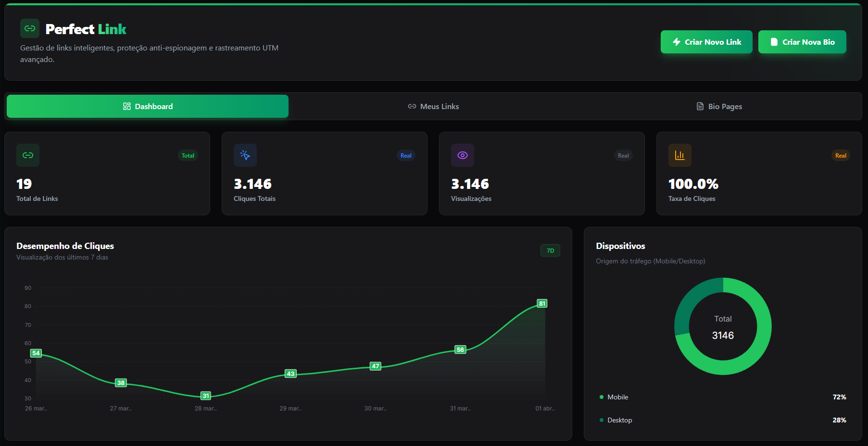Select the 81 data point on the clicks chart
This screenshot has width=868, height=446.
coord(542,303)
